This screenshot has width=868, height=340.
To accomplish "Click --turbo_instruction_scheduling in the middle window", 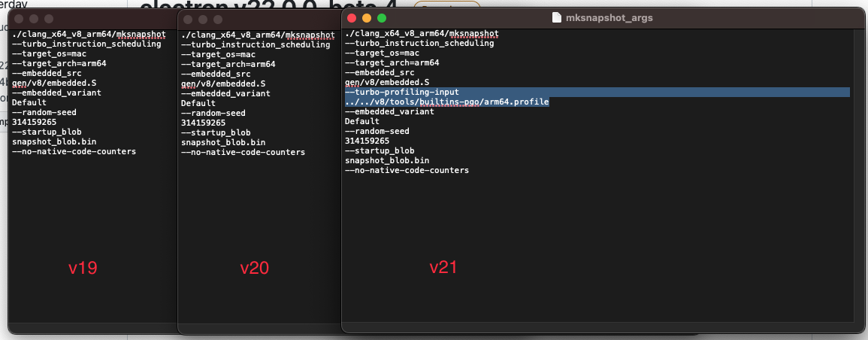I will click(x=256, y=44).
